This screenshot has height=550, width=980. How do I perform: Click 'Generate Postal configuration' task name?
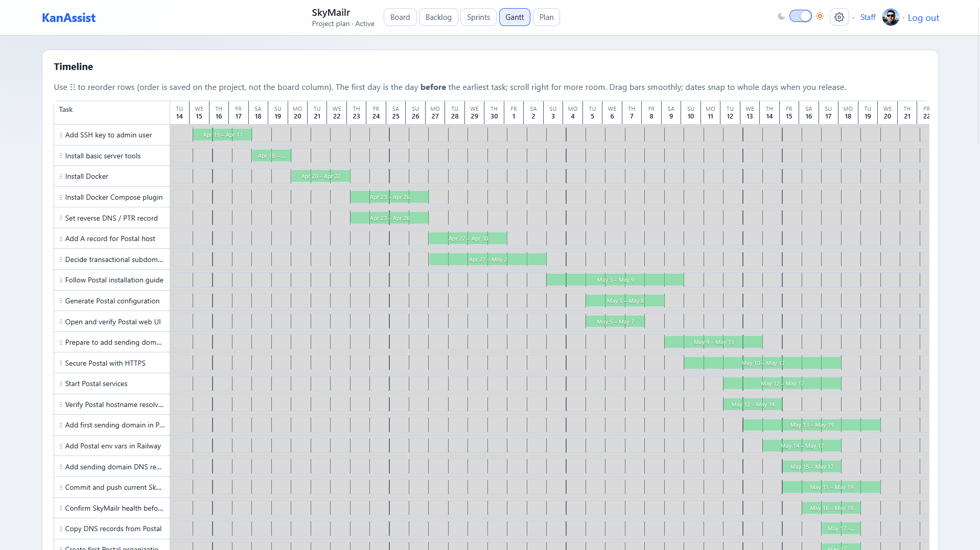pyautogui.click(x=112, y=301)
